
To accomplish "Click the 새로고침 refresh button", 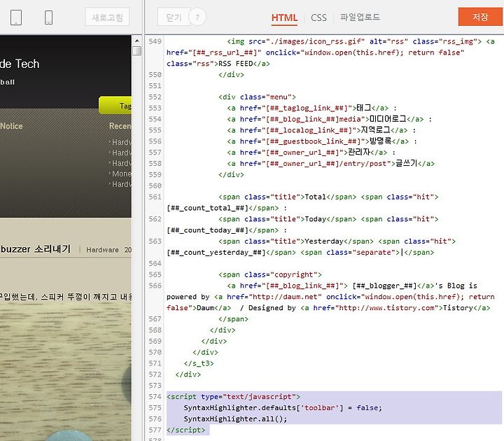I will click(x=107, y=17).
